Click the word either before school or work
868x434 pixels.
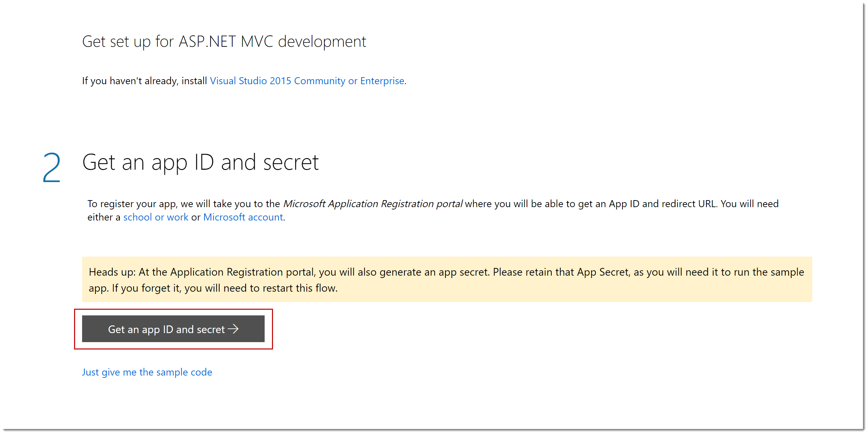(x=100, y=217)
